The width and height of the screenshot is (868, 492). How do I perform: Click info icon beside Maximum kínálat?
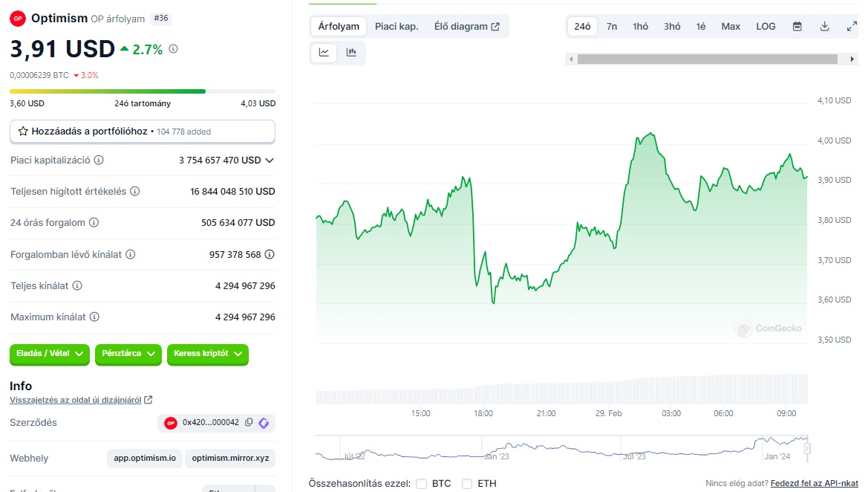(94, 317)
